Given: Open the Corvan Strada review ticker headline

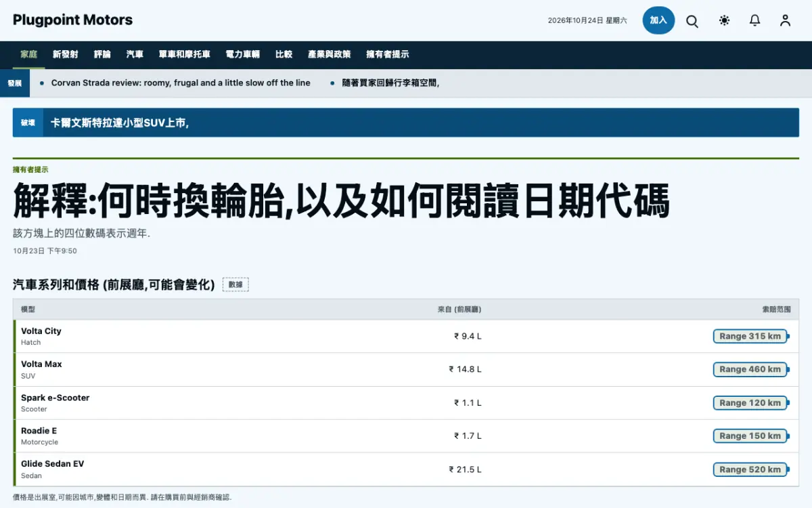Looking at the screenshot, I should [181, 83].
